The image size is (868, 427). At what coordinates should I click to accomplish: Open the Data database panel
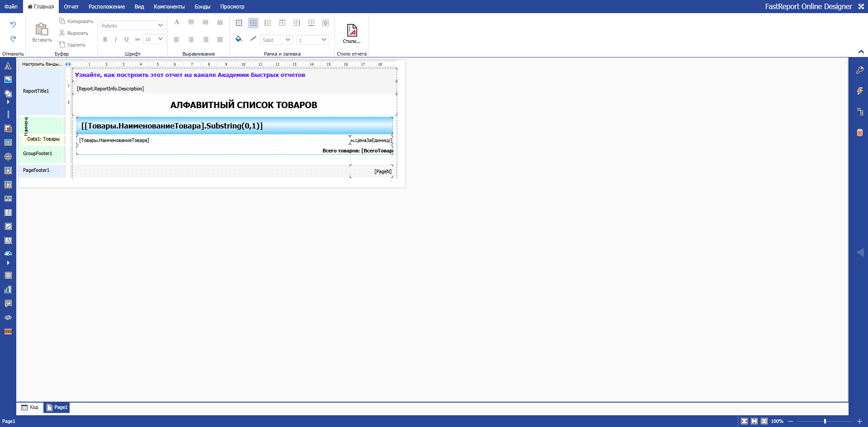click(x=860, y=133)
